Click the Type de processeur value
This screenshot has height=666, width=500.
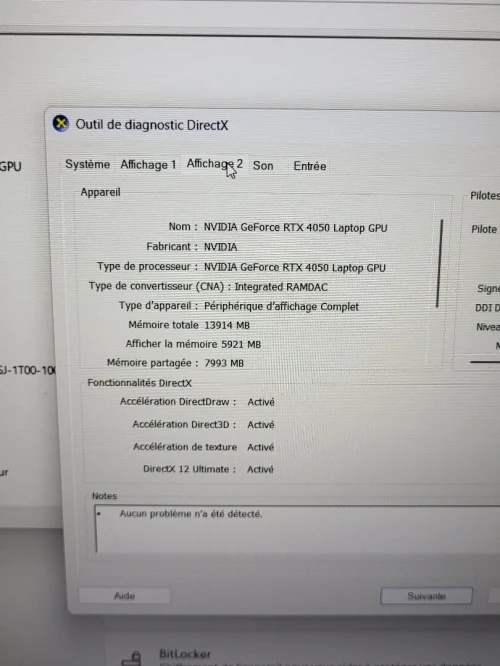[294, 268]
